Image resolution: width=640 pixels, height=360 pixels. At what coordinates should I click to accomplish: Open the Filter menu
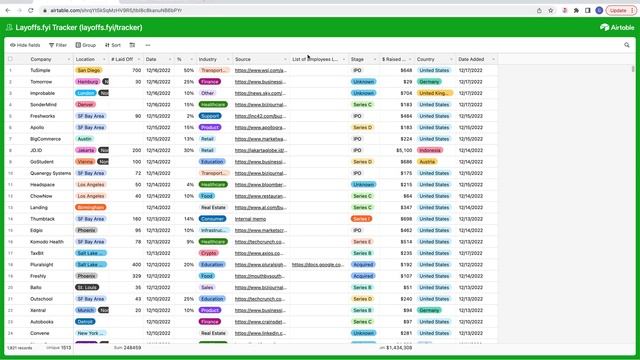[58, 45]
